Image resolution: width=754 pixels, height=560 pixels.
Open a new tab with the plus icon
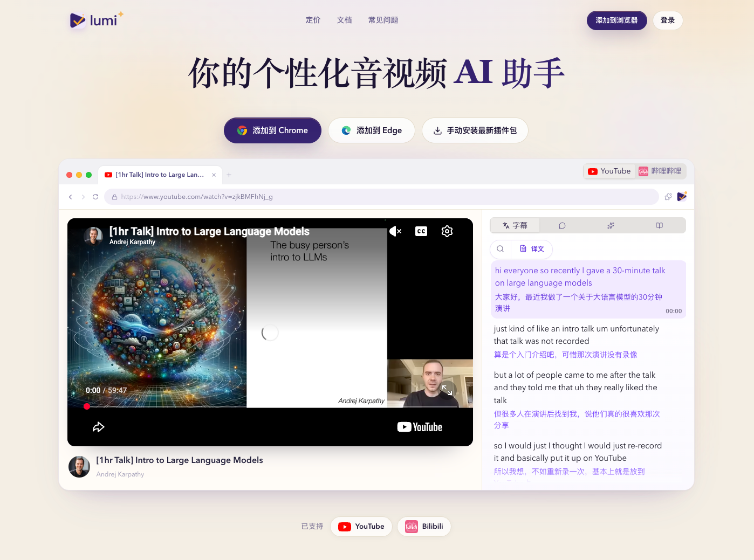tap(229, 175)
